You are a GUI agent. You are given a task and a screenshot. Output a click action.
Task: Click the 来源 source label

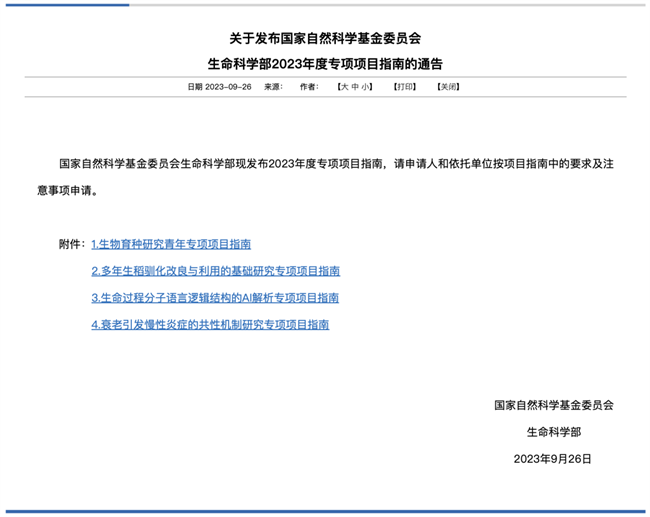[x=272, y=87]
